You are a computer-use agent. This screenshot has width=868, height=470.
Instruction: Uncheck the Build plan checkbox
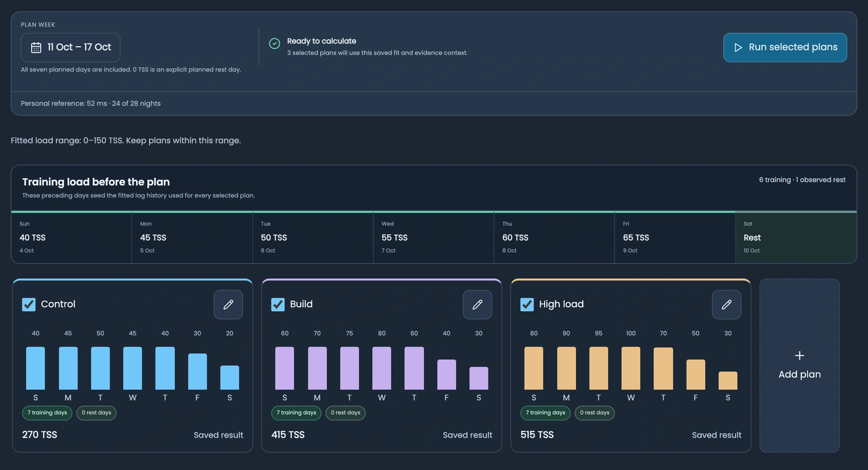(x=278, y=305)
